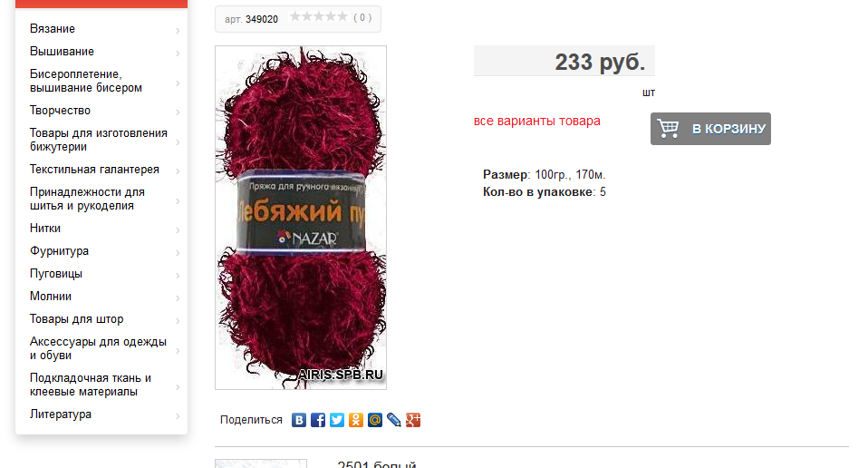The image size is (868, 468).
Task: Click the star rating icons
Action: (x=319, y=17)
